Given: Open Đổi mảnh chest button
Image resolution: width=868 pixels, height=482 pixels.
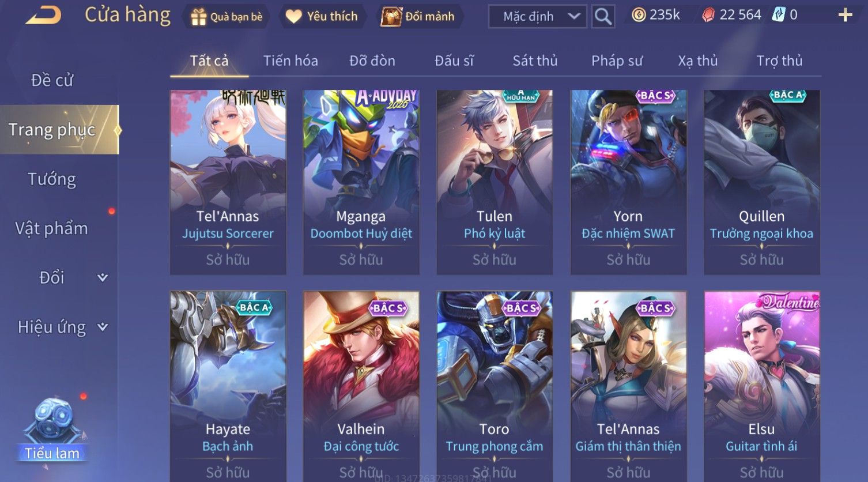Looking at the screenshot, I should (x=418, y=16).
